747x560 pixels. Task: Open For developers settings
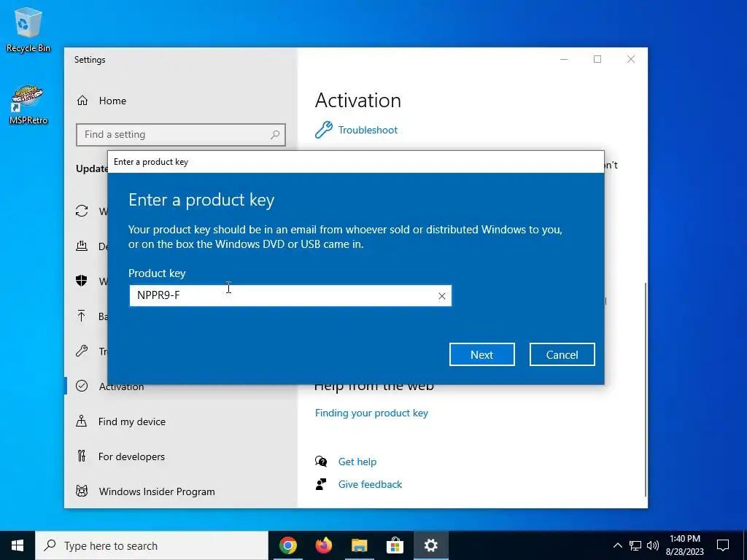(131, 456)
